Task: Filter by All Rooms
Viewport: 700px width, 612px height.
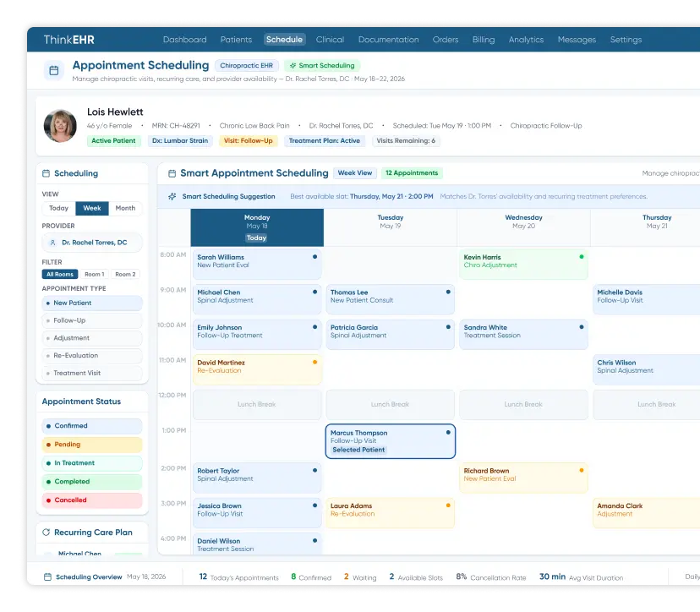Action: click(60, 274)
